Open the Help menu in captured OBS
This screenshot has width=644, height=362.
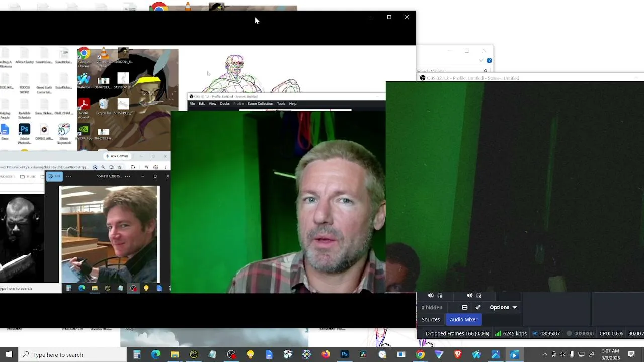click(293, 104)
